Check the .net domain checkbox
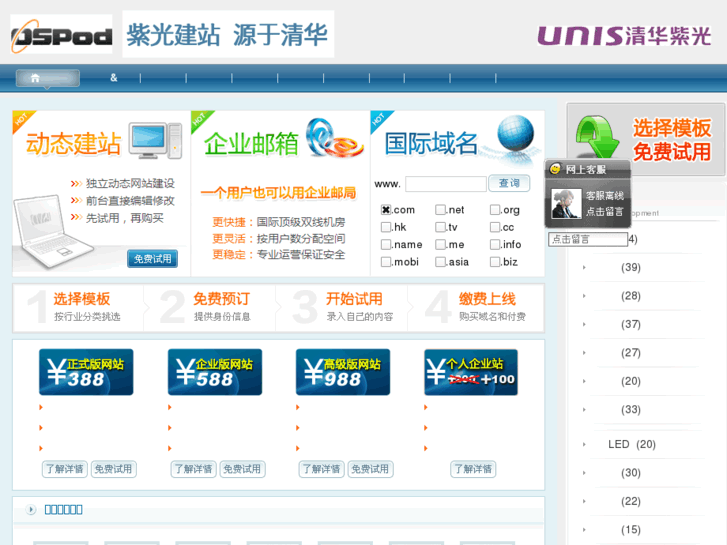727x545 pixels. [440, 210]
